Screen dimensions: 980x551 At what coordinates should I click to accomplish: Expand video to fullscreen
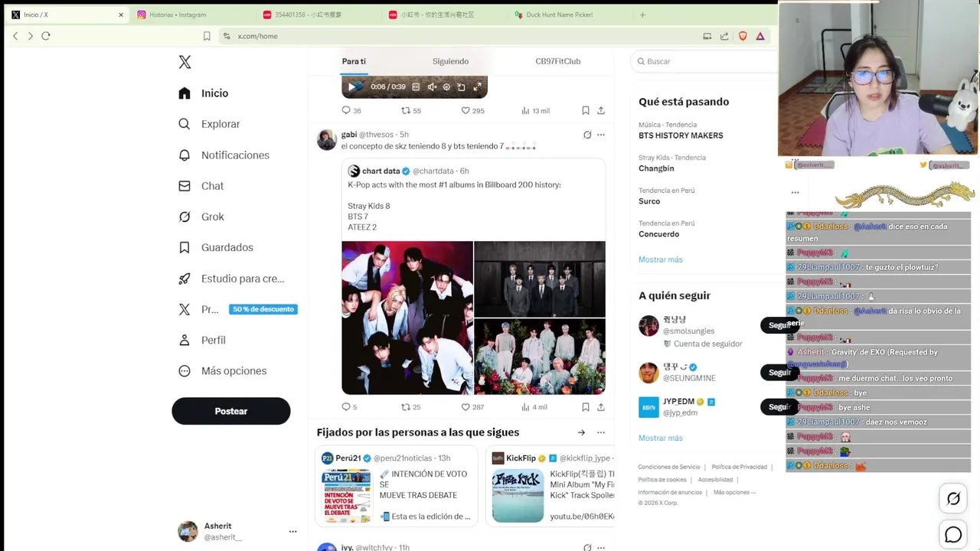477,87
